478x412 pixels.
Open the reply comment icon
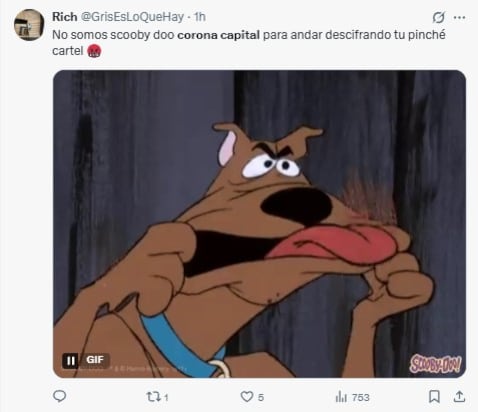[60, 396]
